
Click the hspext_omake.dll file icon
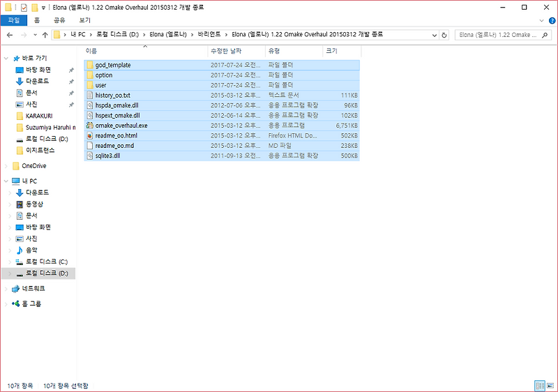[90, 115]
